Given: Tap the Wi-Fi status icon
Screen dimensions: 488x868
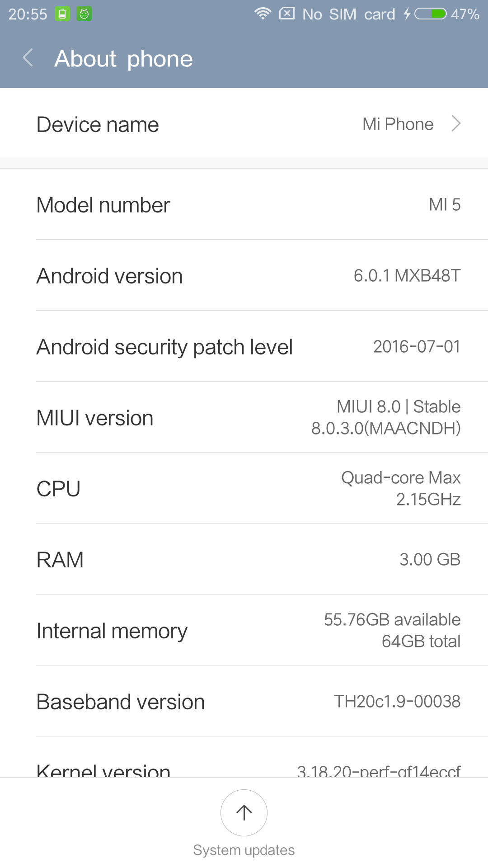Looking at the screenshot, I should [x=263, y=14].
